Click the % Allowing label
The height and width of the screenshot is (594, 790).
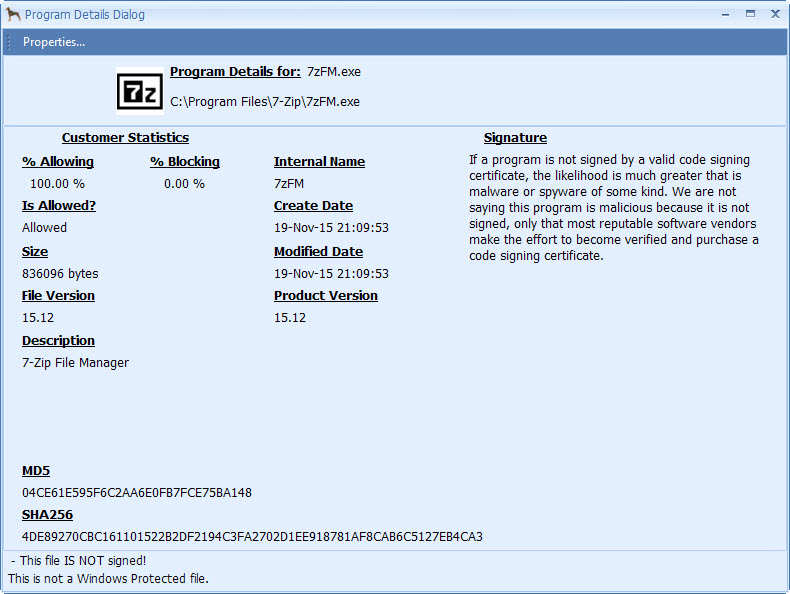pyautogui.click(x=58, y=162)
